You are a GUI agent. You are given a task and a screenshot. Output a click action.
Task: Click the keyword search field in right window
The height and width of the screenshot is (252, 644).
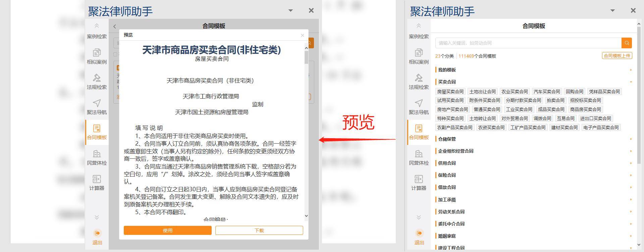pos(528,43)
